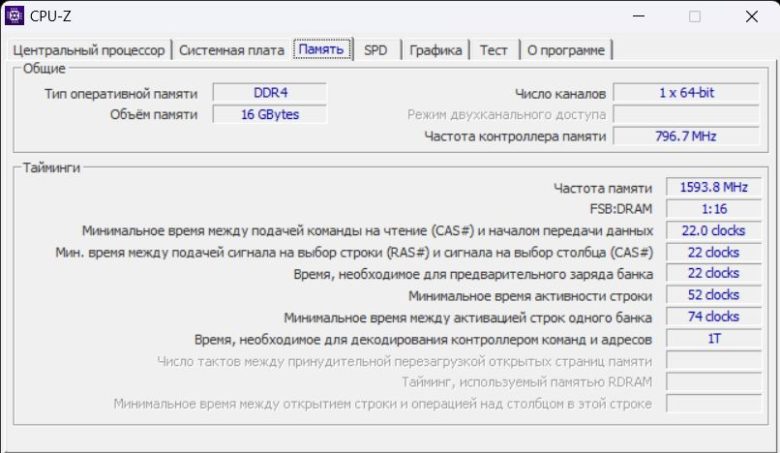The height and width of the screenshot is (453, 780).
Task: Select the 1 x 64-bit channels field
Action: tap(686, 92)
